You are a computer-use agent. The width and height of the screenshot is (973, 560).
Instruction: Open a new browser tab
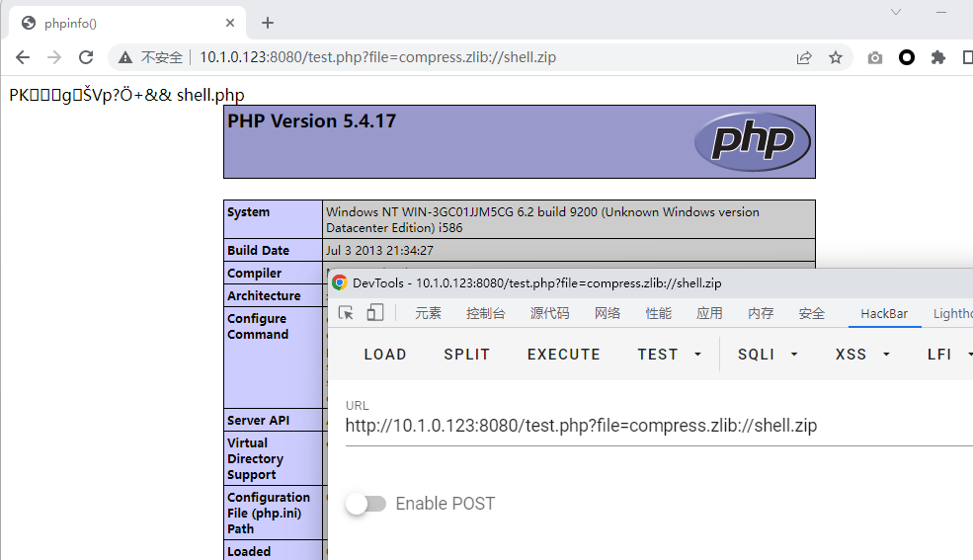(x=268, y=23)
